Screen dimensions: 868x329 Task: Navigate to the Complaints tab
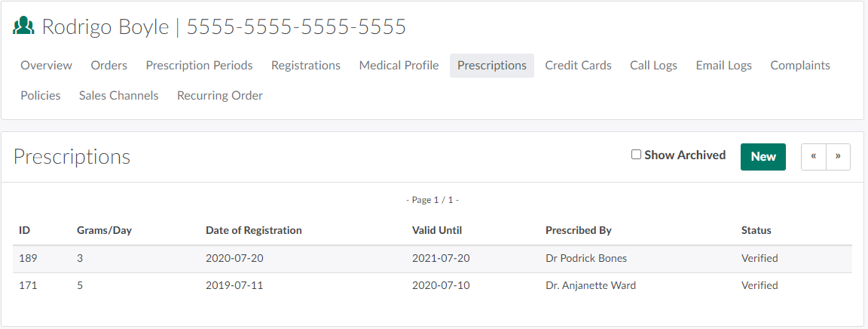pos(800,66)
